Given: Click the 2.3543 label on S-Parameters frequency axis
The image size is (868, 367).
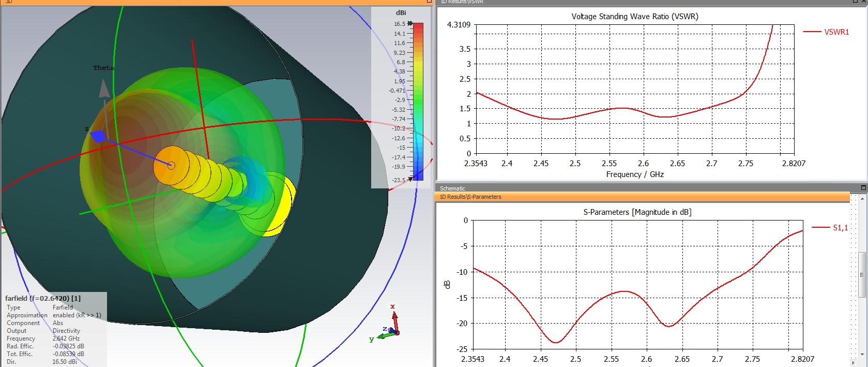Looking at the screenshot, I should pos(473,359).
